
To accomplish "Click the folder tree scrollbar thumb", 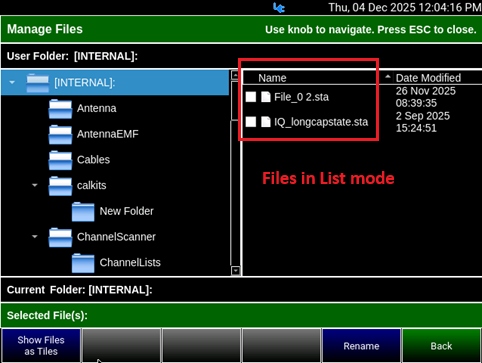I will (x=235, y=100).
